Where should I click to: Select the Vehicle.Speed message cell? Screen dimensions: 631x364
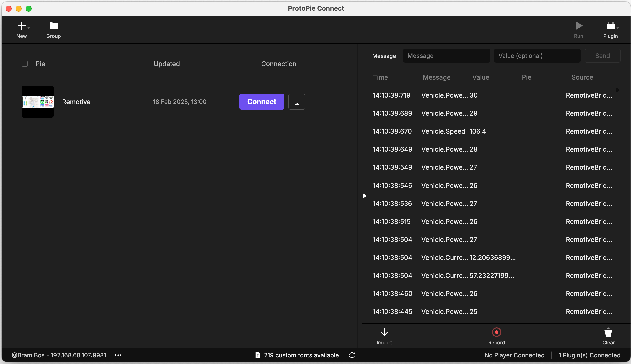(443, 131)
